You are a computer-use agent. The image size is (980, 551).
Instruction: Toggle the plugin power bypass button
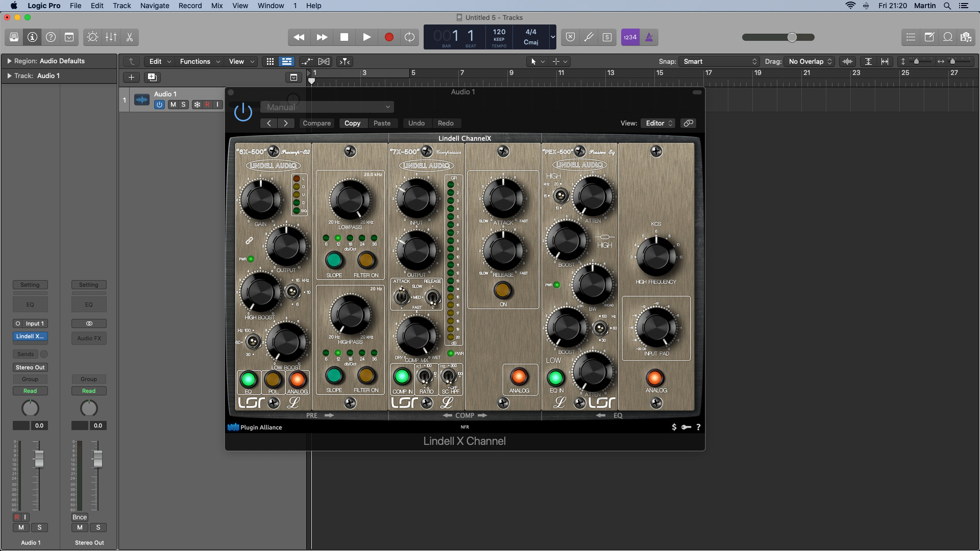tap(243, 112)
